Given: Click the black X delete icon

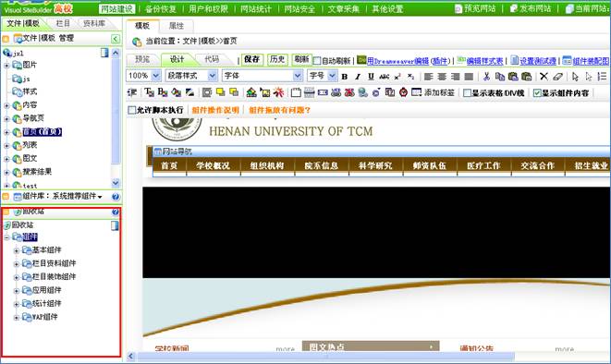Looking at the screenshot, I should [544, 77].
